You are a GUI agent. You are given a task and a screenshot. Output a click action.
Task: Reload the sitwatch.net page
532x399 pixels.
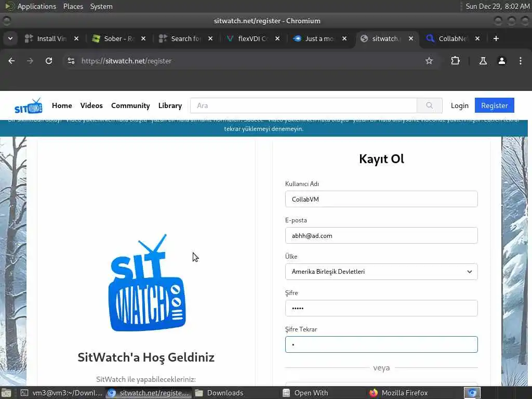49,61
